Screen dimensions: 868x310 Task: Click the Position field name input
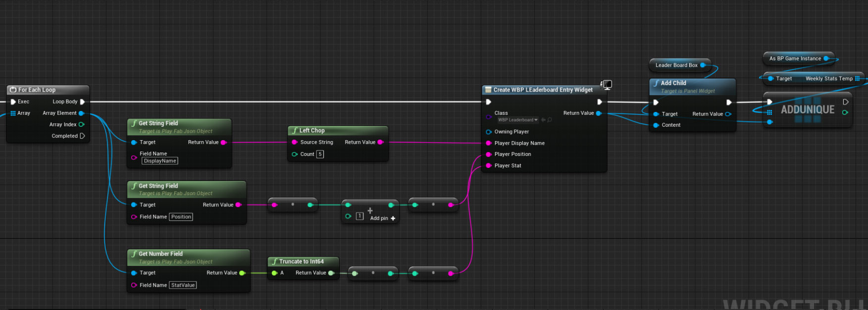pyautogui.click(x=181, y=217)
